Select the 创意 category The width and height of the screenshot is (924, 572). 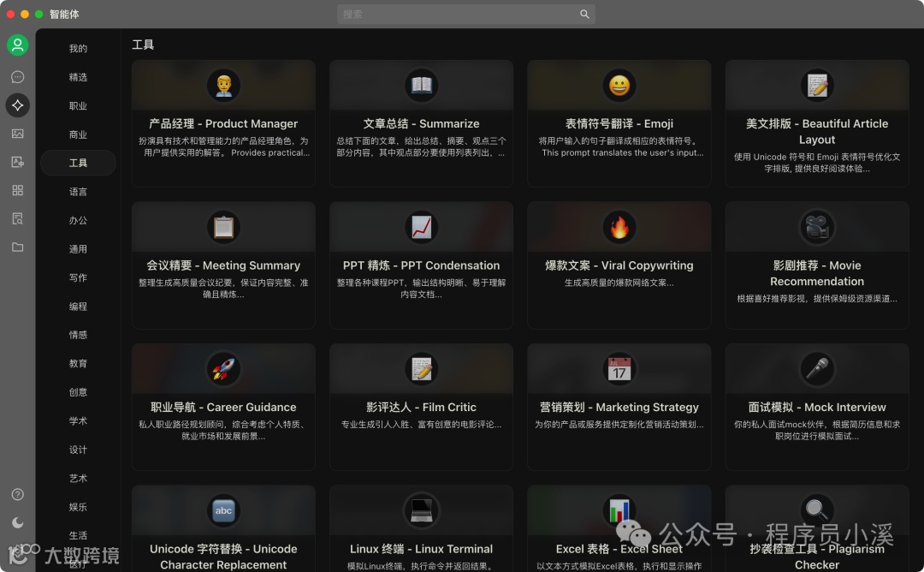[x=78, y=392]
